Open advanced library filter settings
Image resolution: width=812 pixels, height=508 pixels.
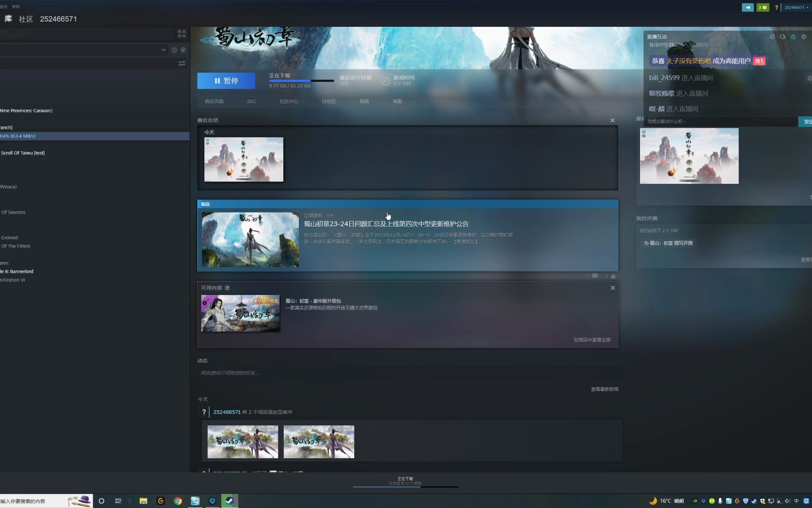pyautogui.click(x=182, y=63)
